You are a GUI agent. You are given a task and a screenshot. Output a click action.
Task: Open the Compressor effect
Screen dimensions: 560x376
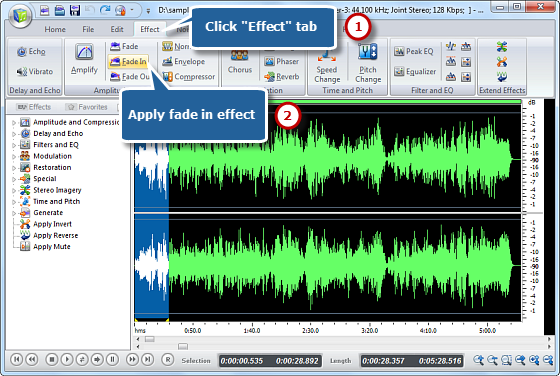coord(189,76)
